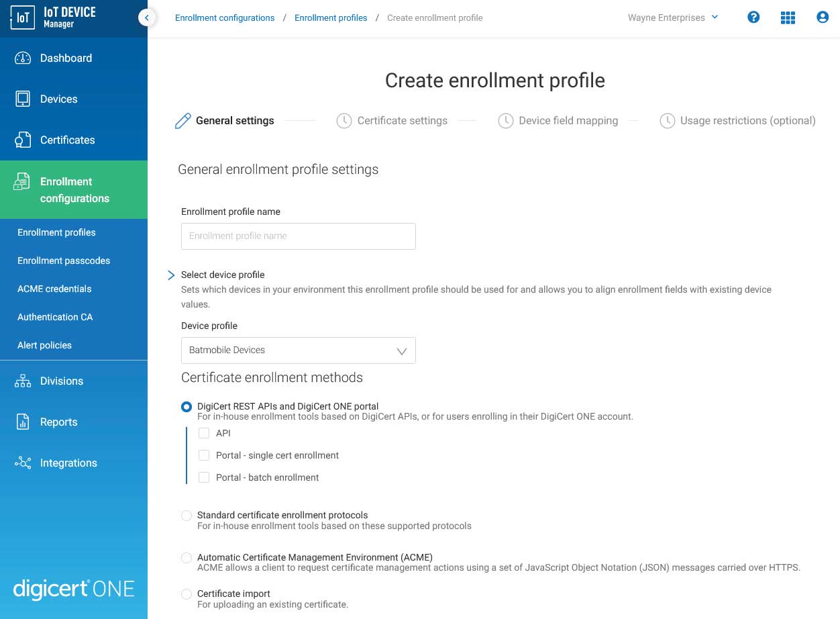Open the apps grid icon

pyautogui.click(x=788, y=18)
